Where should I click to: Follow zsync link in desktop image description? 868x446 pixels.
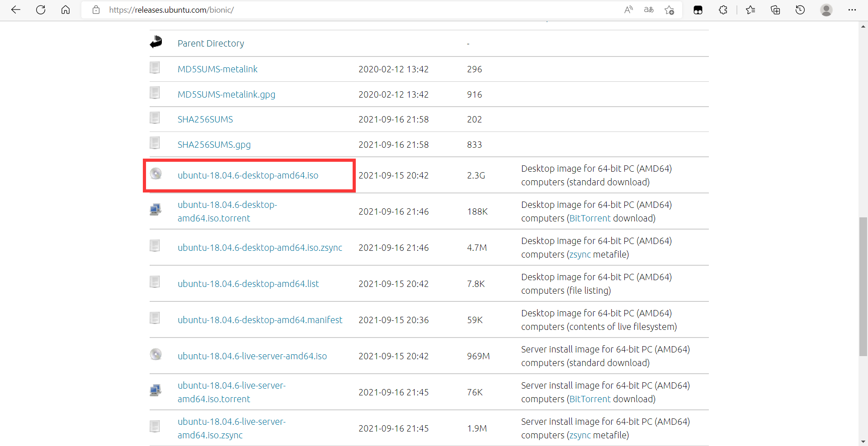click(x=580, y=254)
